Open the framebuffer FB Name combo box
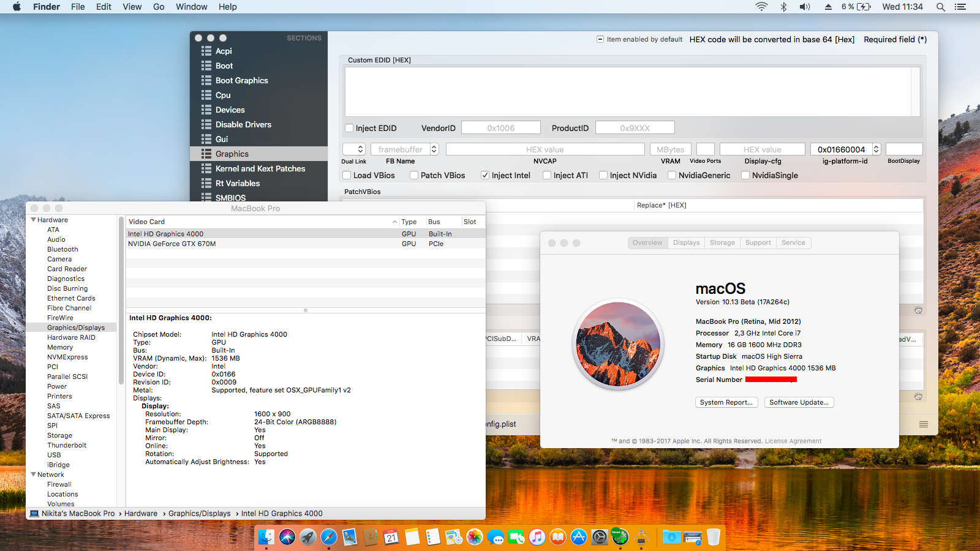Screen dimensions: 980x551 point(434,149)
